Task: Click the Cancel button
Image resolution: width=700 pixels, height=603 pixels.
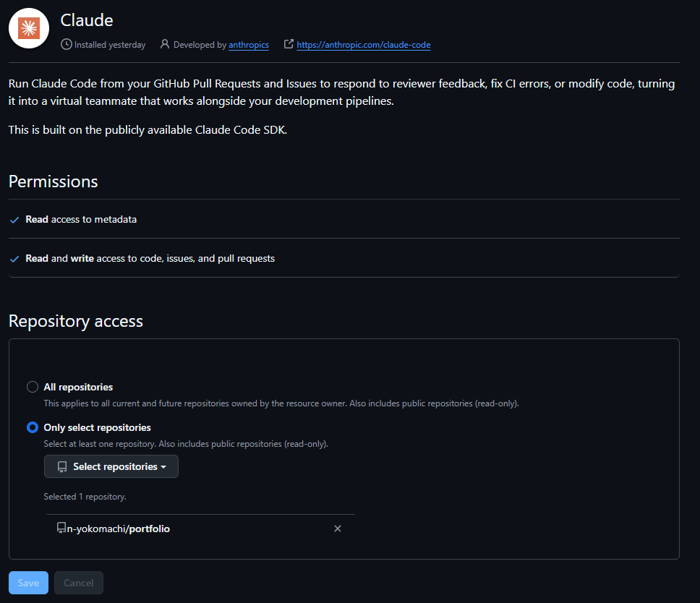Action: coord(79,583)
